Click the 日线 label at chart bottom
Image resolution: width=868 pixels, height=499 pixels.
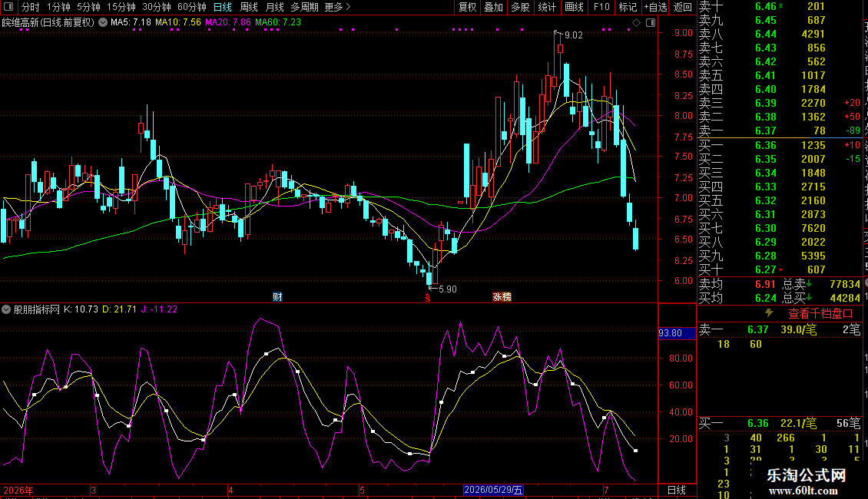click(x=677, y=490)
